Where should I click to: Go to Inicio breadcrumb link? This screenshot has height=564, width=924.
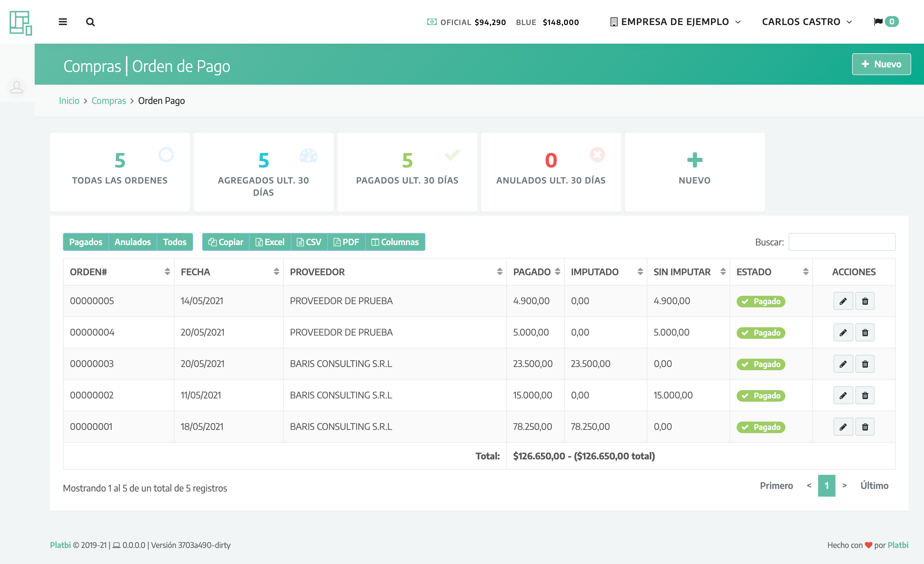point(69,101)
